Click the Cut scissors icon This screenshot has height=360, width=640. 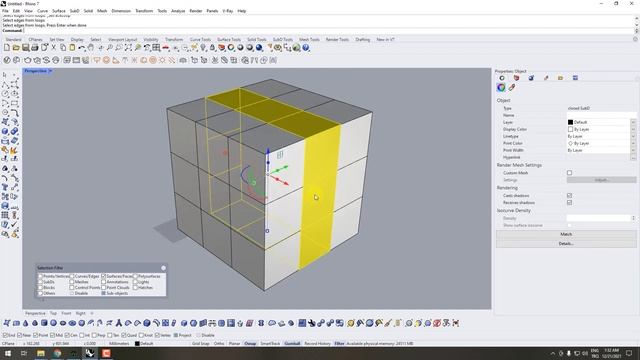click(x=53, y=48)
